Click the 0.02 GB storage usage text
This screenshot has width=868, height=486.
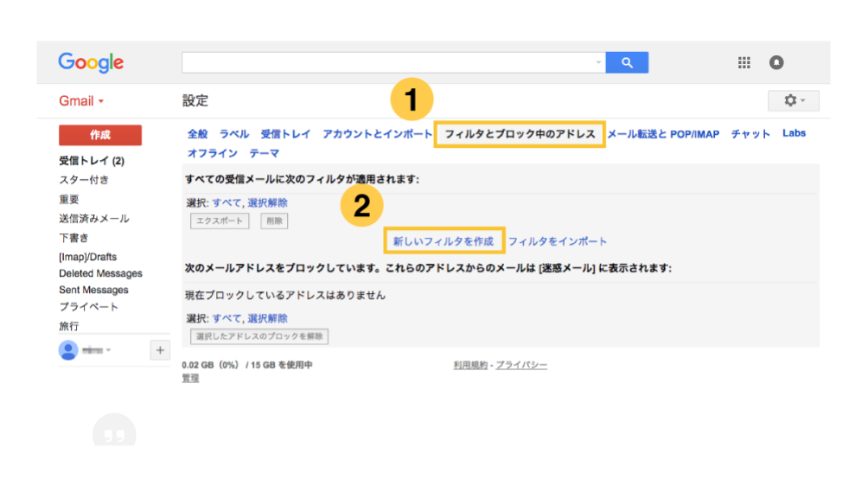pyautogui.click(x=247, y=365)
